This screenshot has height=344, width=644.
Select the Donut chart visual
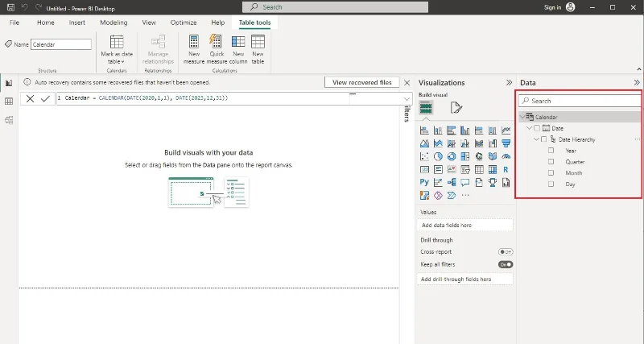[x=452, y=156]
